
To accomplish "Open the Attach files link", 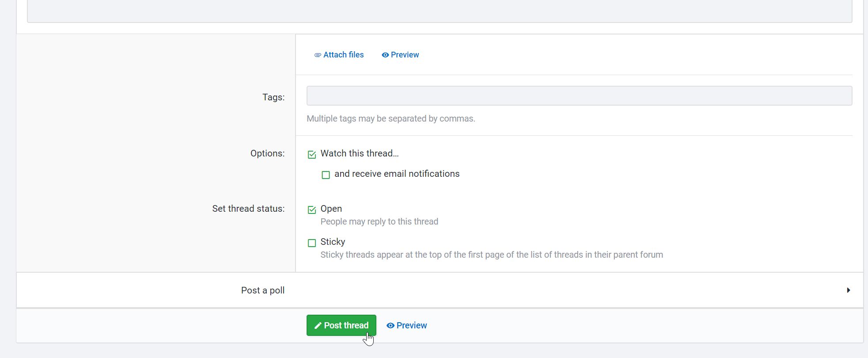I will [343, 55].
